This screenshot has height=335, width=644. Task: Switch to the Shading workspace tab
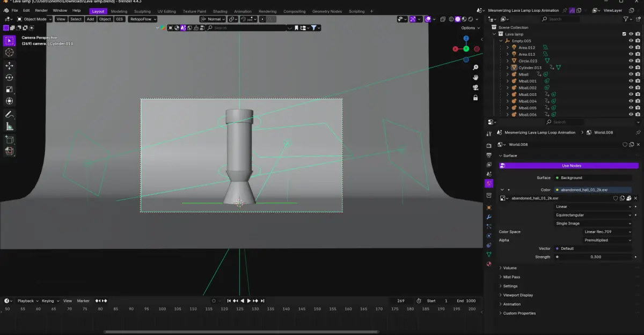pos(220,11)
